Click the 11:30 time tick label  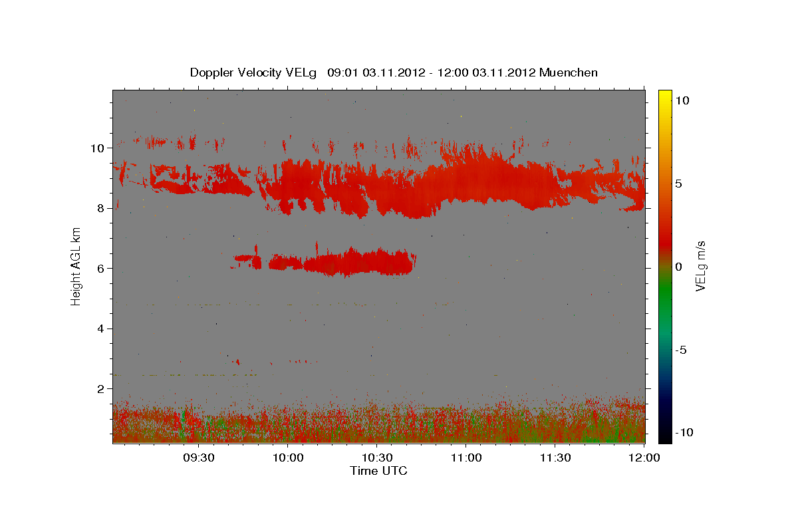click(x=555, y=458)
